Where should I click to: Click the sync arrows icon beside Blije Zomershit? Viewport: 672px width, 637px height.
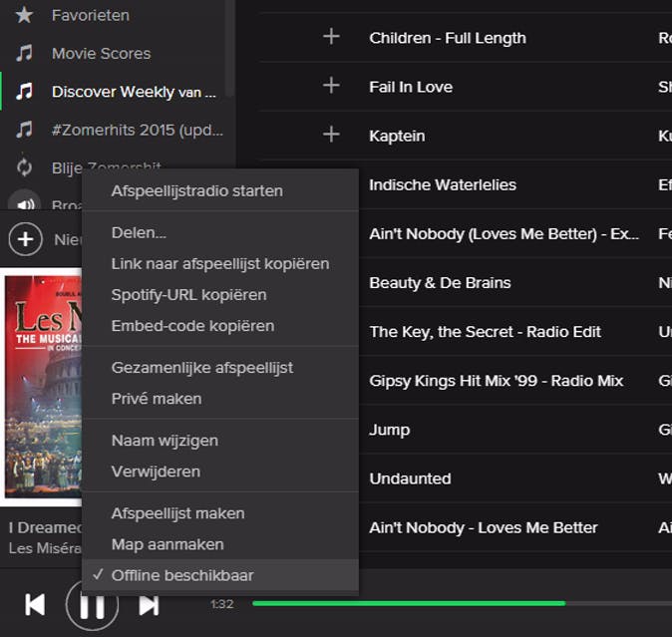24,167
